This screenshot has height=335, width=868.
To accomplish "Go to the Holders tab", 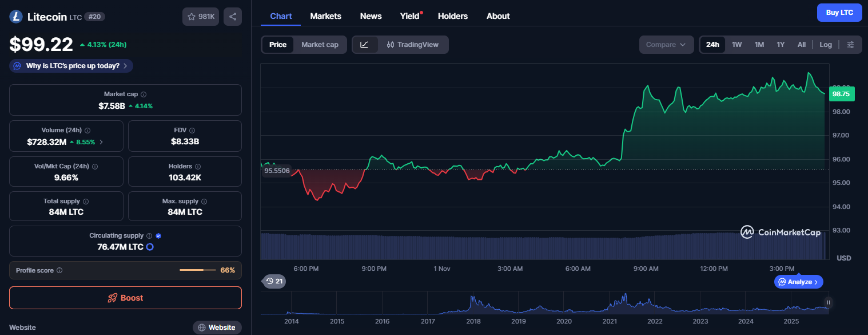I will 452,16.
